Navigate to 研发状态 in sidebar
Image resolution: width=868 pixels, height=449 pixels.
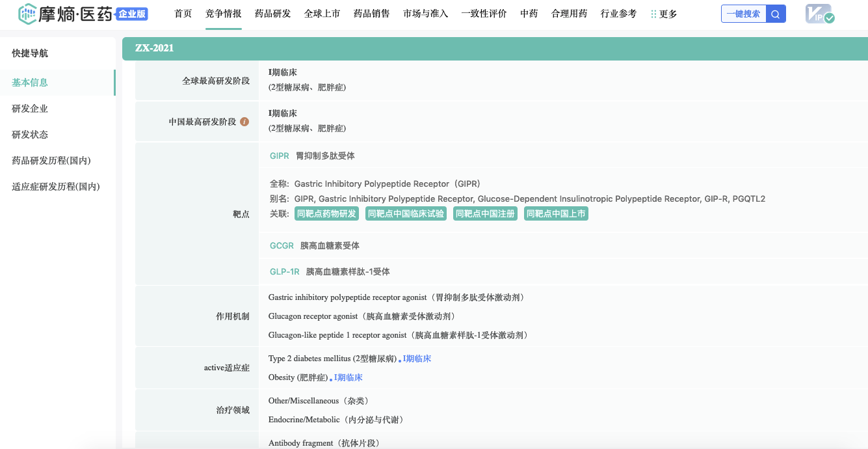point(30,135)
